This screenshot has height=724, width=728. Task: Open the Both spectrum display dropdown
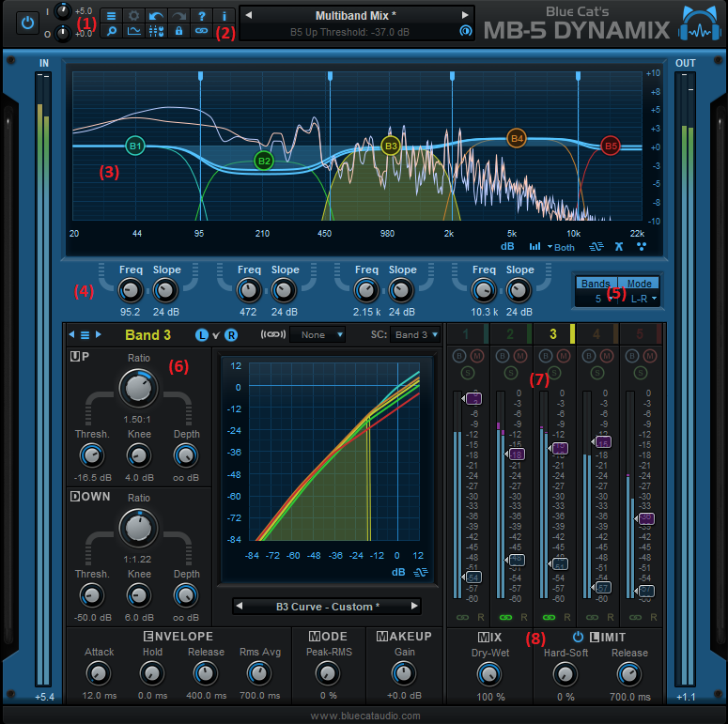click(561, 247)
